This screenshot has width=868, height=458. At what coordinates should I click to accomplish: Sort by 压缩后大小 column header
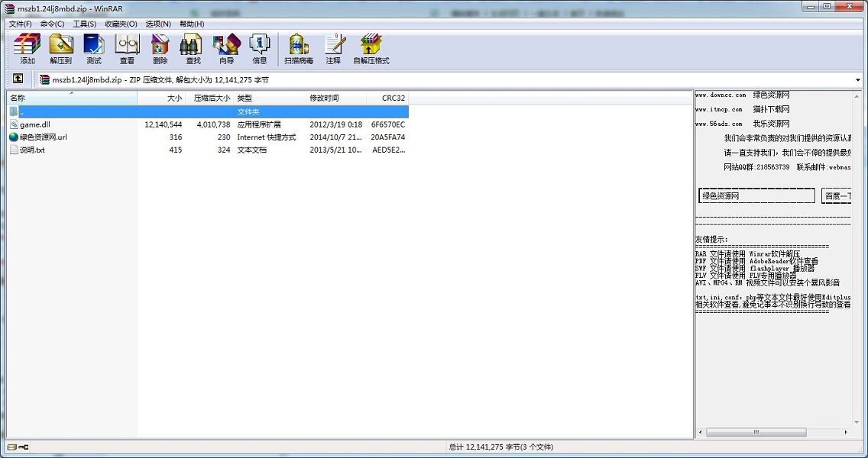tap(209, 98)
